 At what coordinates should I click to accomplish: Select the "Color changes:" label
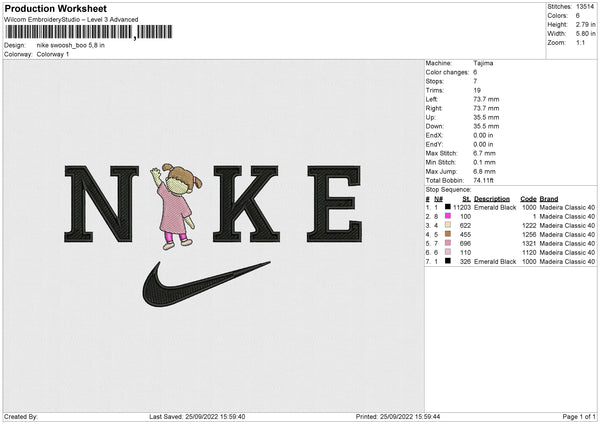(x=447, y=72)
